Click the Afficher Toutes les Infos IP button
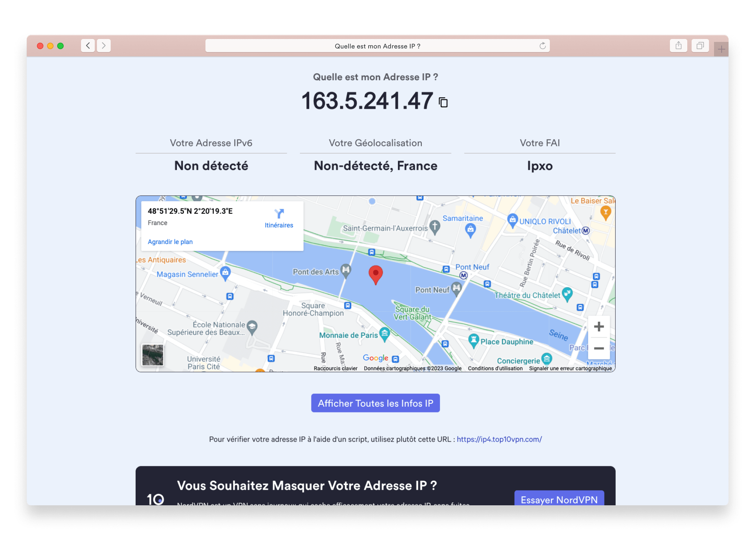Screen dimensions: 756x540 tap(375, 403)
